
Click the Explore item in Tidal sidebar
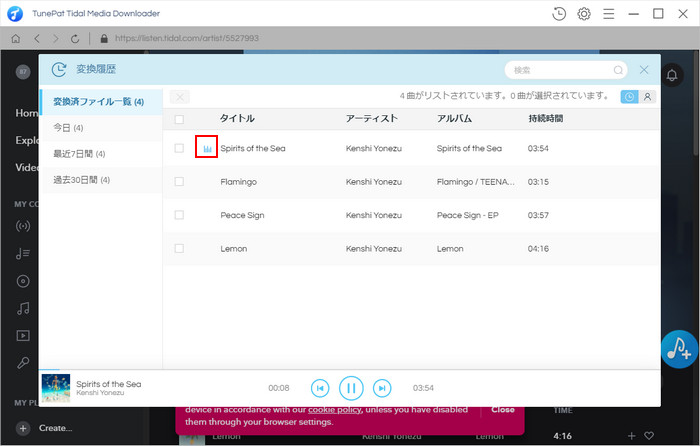27,140
